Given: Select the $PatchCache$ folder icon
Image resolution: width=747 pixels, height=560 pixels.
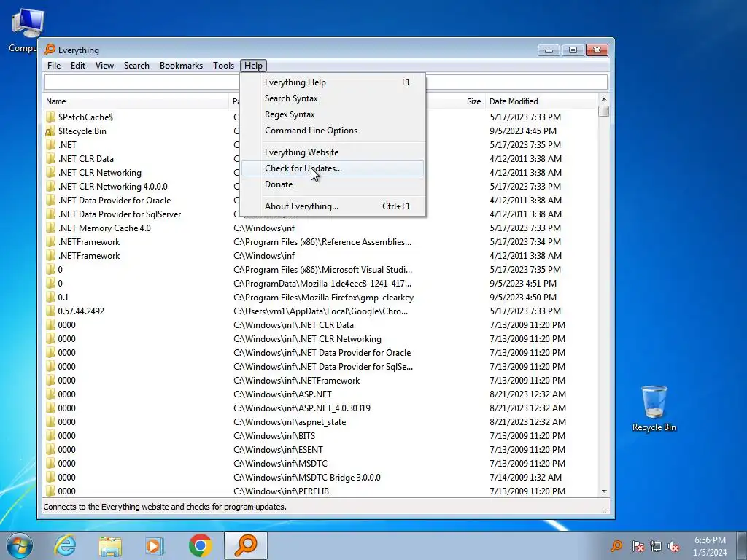Looking at the screenshot, I should coord(50,117).
